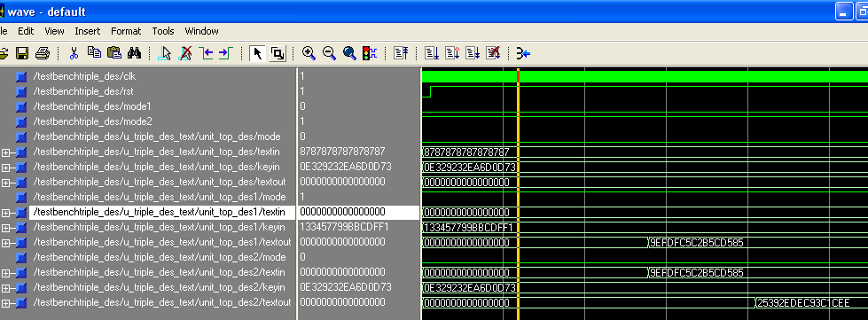
Task: Click the Delete Cursor icon
Action: coord(186,53)
